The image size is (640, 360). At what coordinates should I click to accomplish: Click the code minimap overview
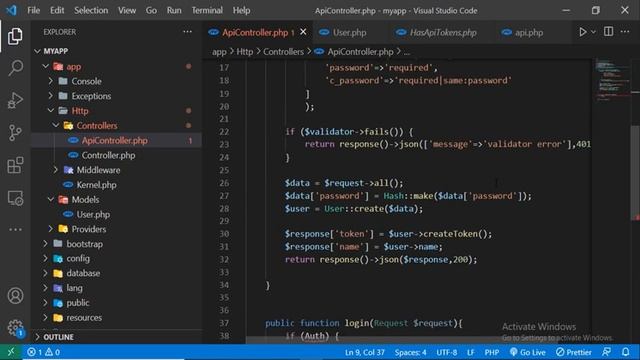click(x=611, y=80)
